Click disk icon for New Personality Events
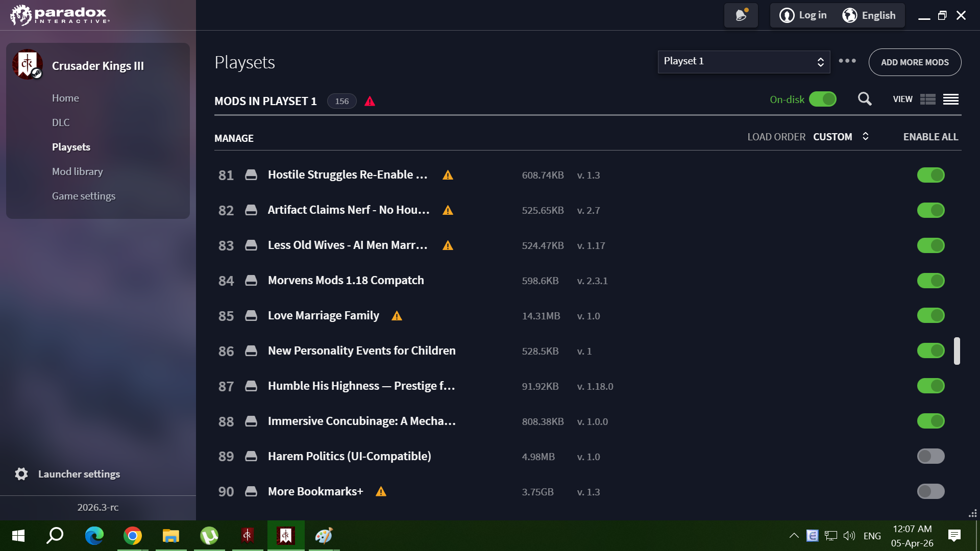 tap(251, 351)
